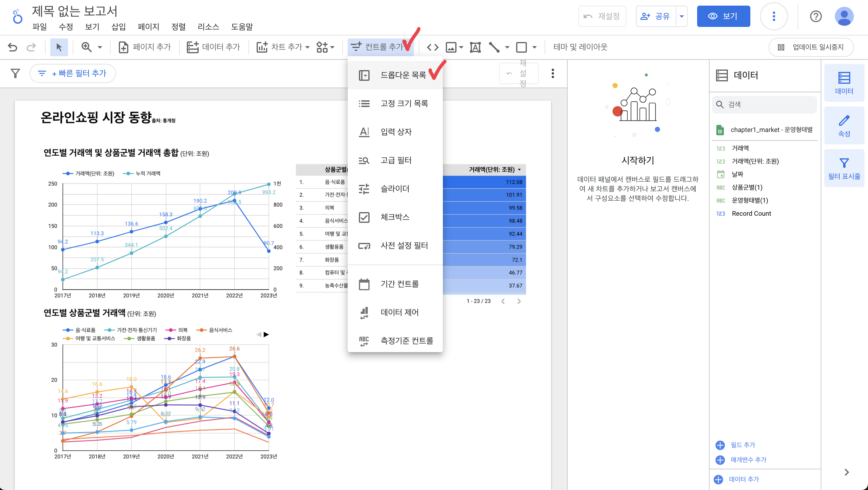Select 슬라이더 control option
The width and height of the screenshot is (868, 490).
(395, 188)
